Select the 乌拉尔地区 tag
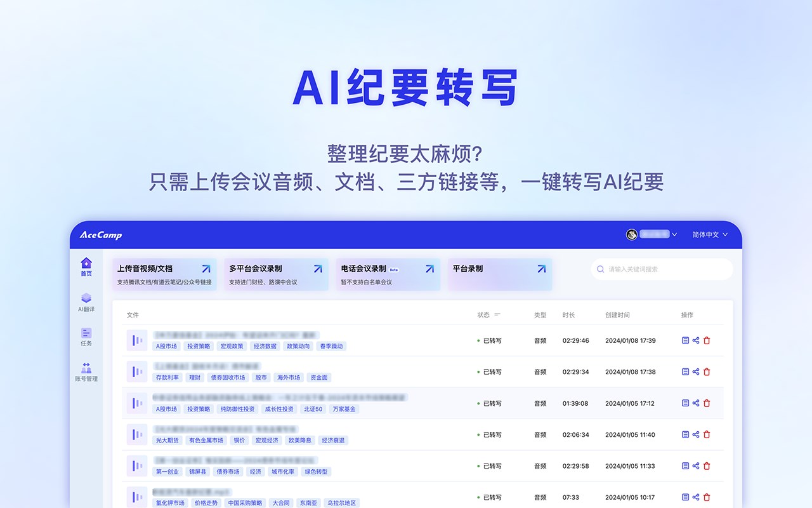The height and width of the screenshot is (508, 812). pyautogui.click(x=341, y=503)
